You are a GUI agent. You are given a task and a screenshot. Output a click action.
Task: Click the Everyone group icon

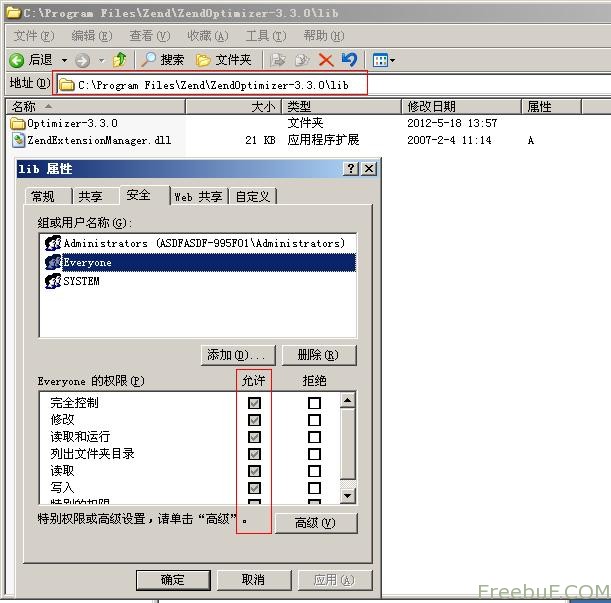click(x=53, y=262)
